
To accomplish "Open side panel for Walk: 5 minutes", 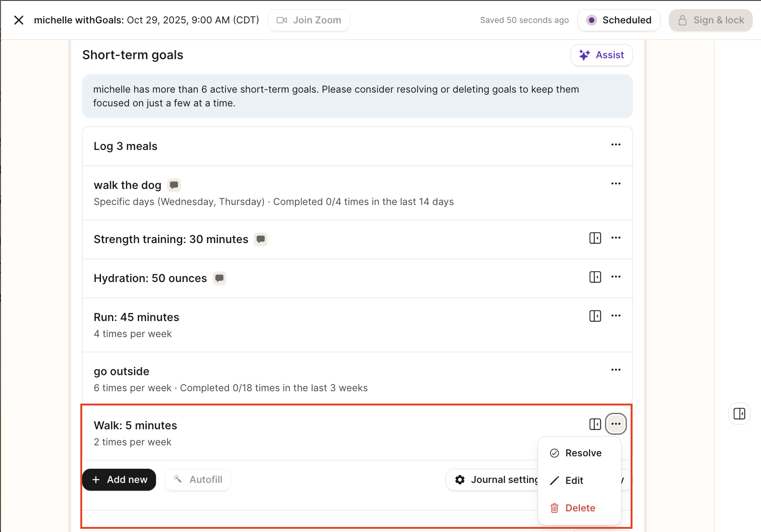I will (595, 424).
